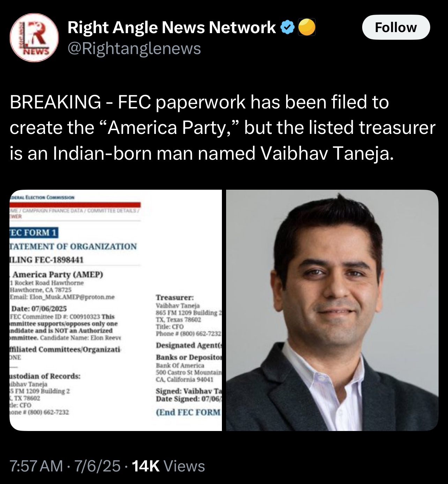Click the Filing FEC-1898441 line
Viewport: 448px width, 484px height.
pyautogui.click(x=47, y=260)
